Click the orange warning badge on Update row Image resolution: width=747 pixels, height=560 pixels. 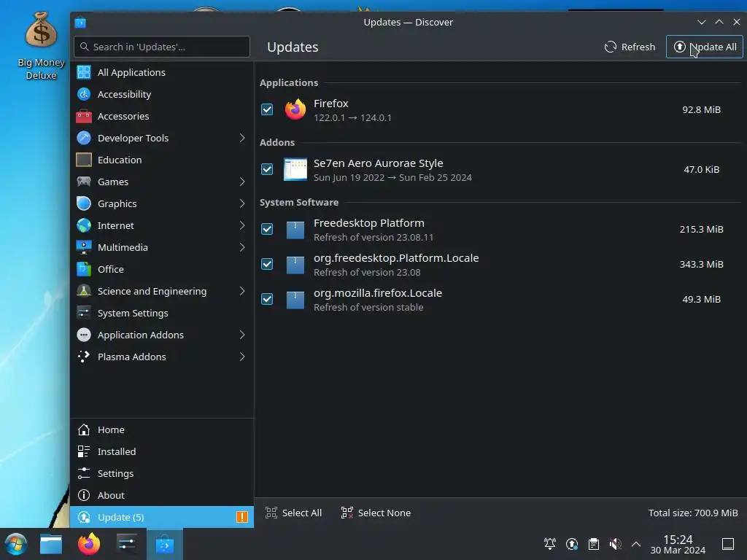(242, 517)
